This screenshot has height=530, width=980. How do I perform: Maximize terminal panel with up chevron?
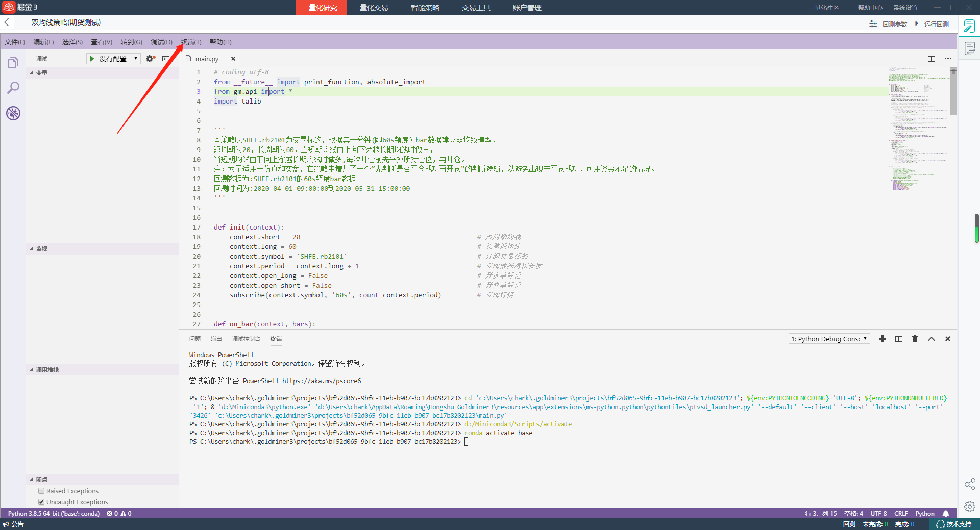pos(932,339)
